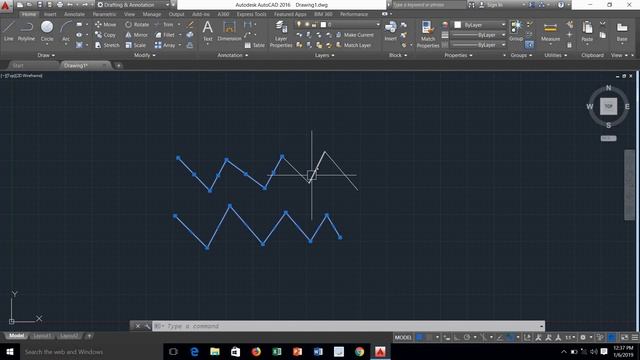Image resolution: width=640 pixels, height=360 pixels.
Task: Click the Windows Start button
Action: [x=10, y=351]
